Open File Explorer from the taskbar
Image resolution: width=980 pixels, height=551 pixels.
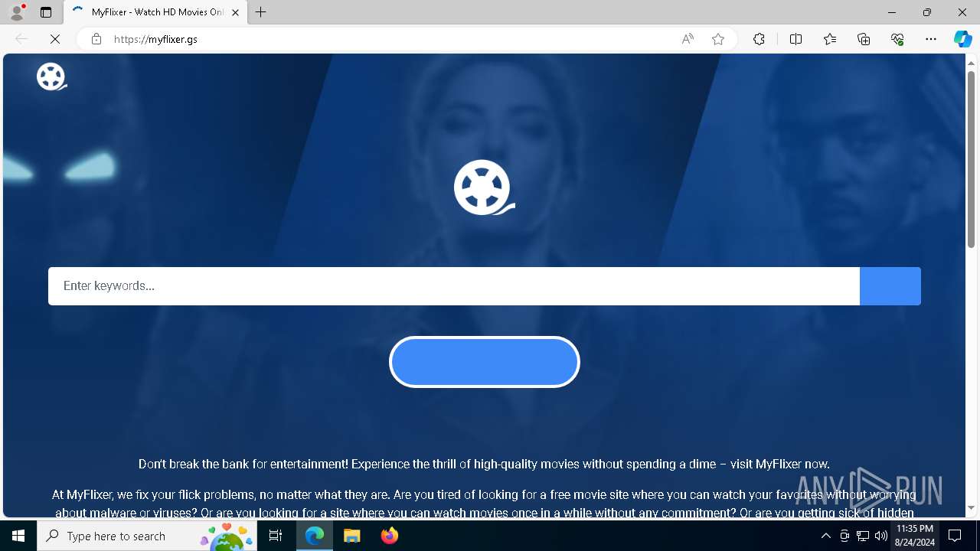click(351, 536)
